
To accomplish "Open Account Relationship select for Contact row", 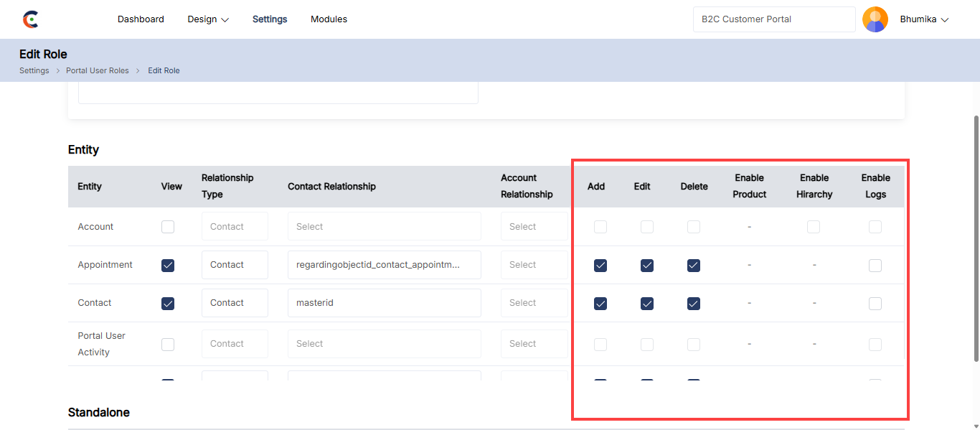I will tap(534, 303).
